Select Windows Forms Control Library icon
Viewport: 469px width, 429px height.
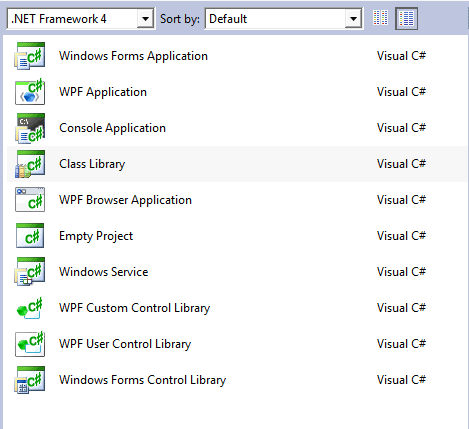pyautogui.click(x=30, y=380)
